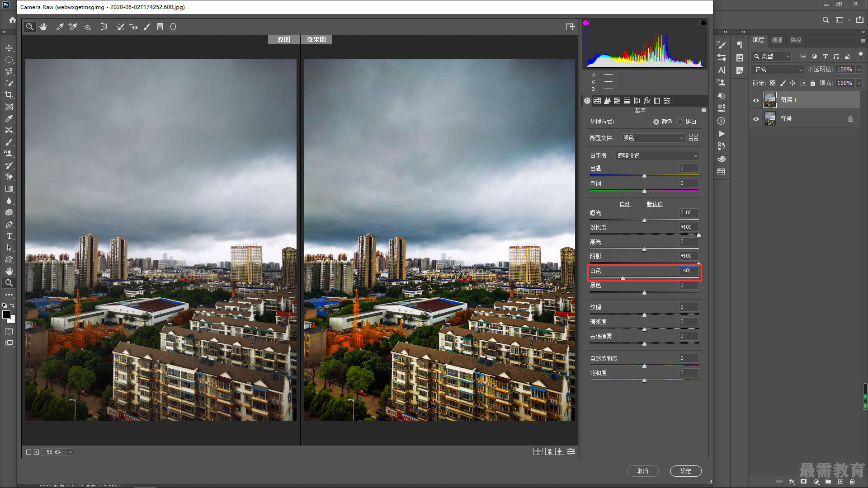
Task: Open the Detail panel (mountains icon)
Action: point(607,101)
